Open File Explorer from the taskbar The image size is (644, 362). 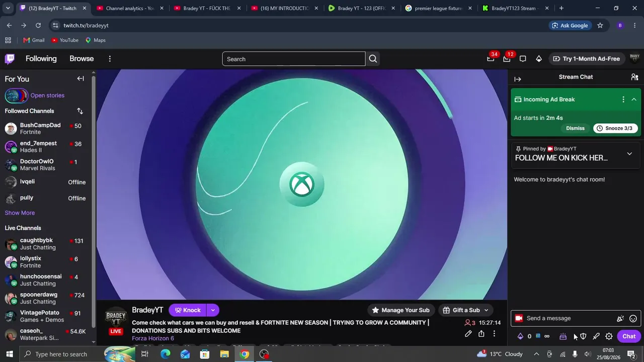tap(224, 354)
